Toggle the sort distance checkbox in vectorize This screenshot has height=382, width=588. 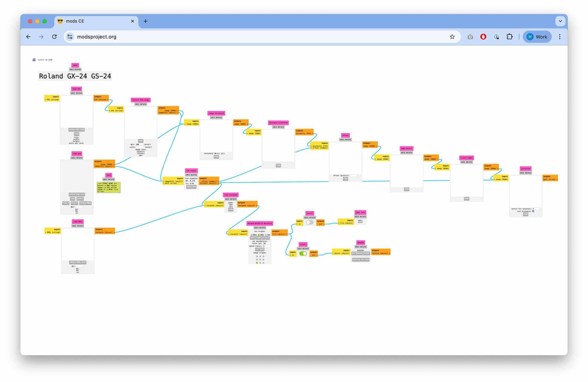(x=533, y=211)
